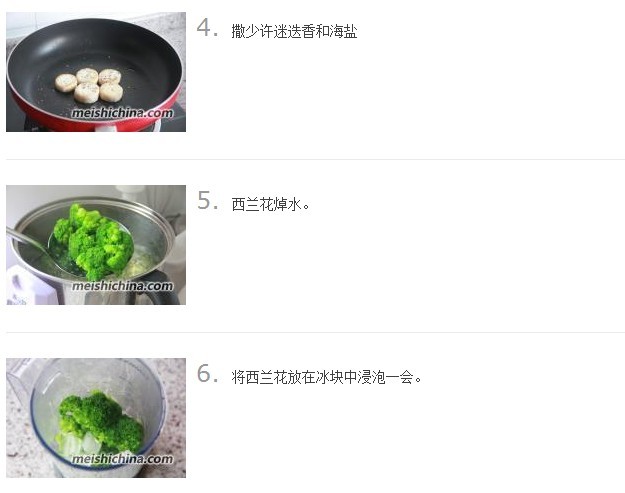Select the text 西兰花焯水

(x=266, y=204)
